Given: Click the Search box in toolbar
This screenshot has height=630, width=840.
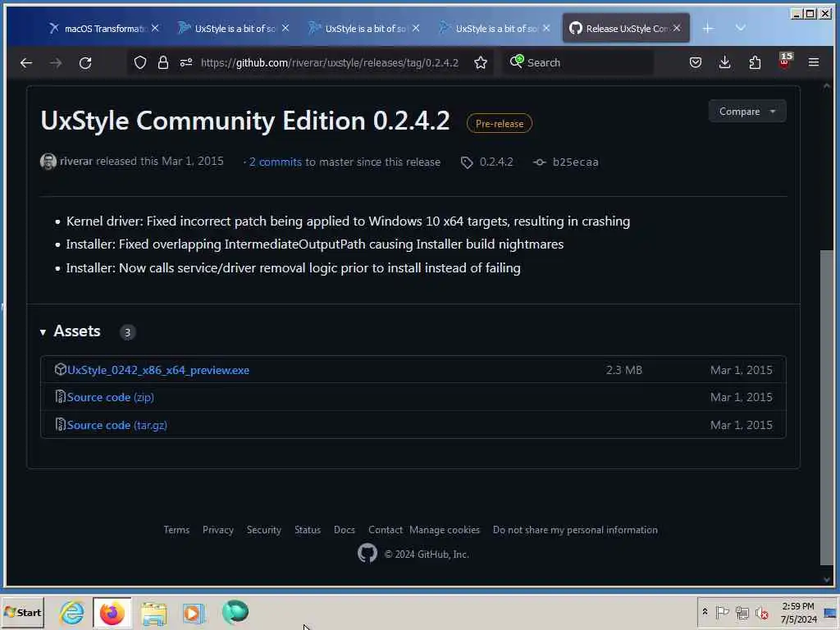Looking at the screenshot, I should (578, 62).
